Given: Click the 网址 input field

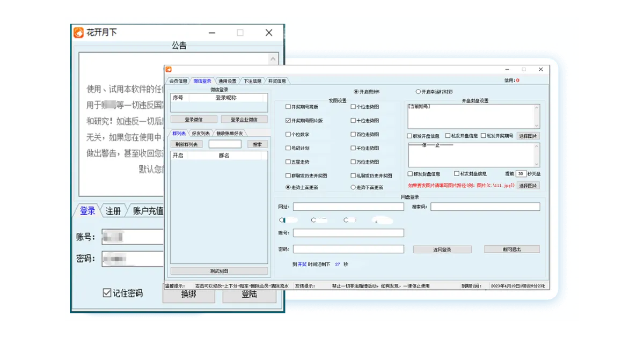Looking at the screenshot, I should [x=348, y=207].
